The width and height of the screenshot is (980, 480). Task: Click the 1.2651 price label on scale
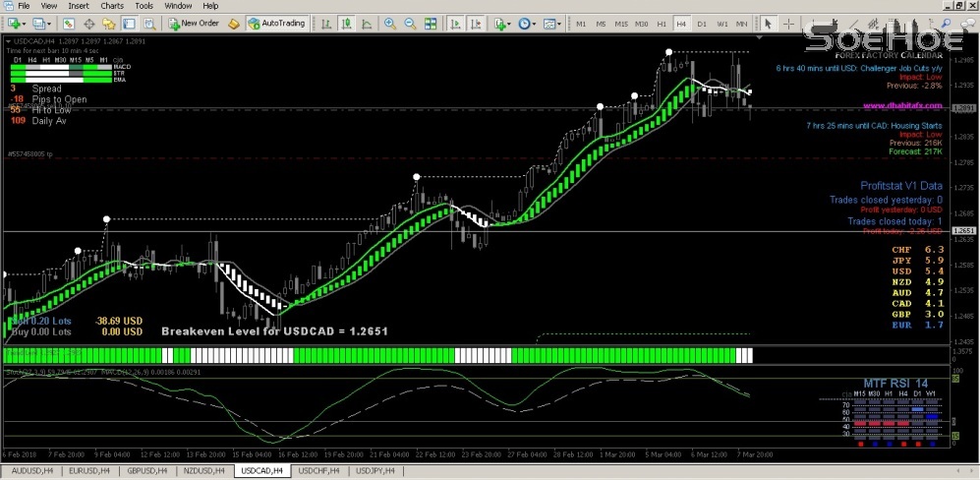[962, 230]
